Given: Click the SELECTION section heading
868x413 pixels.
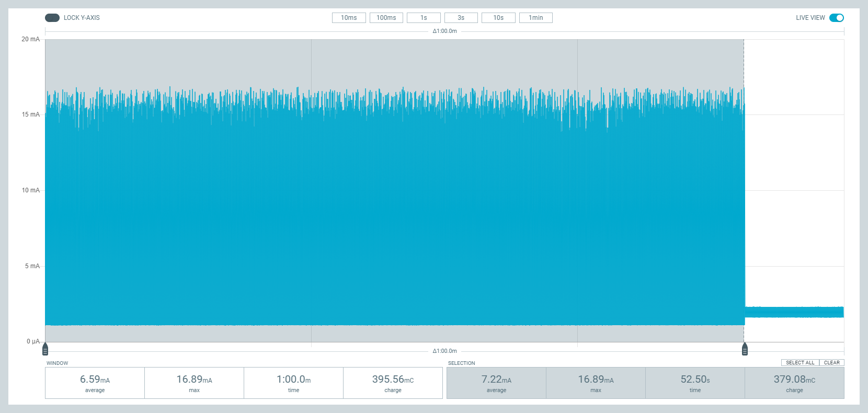Looking at the screenshot, I should pos(461,363).
